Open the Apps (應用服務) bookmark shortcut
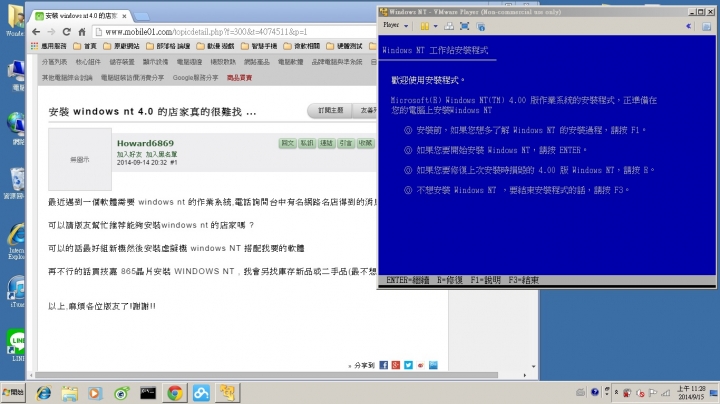This screenshot has width=720, height=404. coord(48,46)
